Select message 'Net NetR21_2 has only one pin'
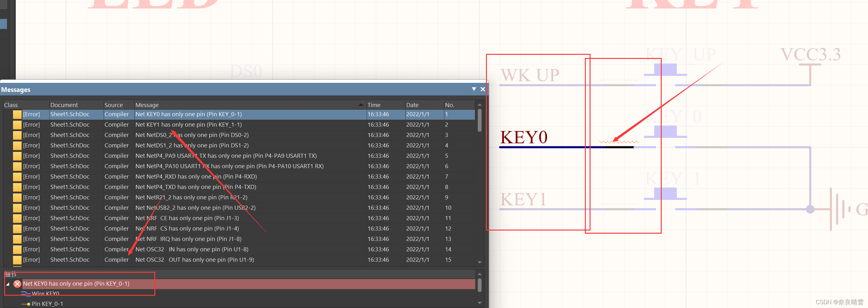Image resolution: width=868 pixels, height=308 pixels. point(191,197)
